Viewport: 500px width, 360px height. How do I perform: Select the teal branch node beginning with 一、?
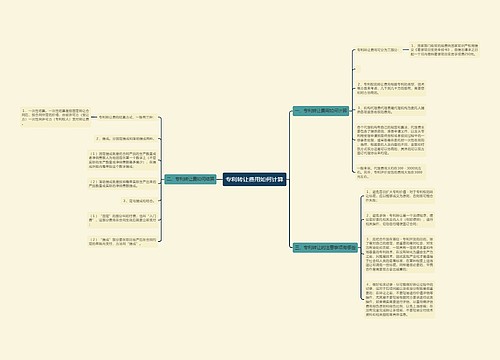[321, 111]
